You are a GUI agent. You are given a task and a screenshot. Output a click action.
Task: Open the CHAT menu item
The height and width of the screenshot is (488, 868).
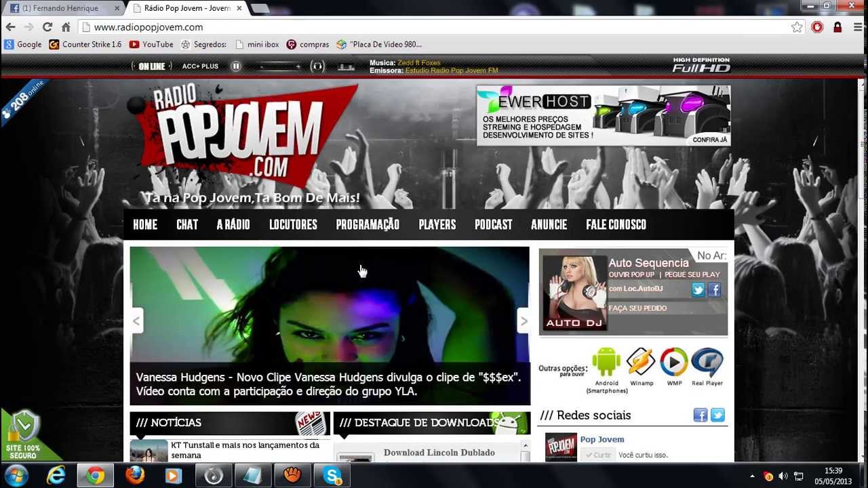tap(187, 224)
